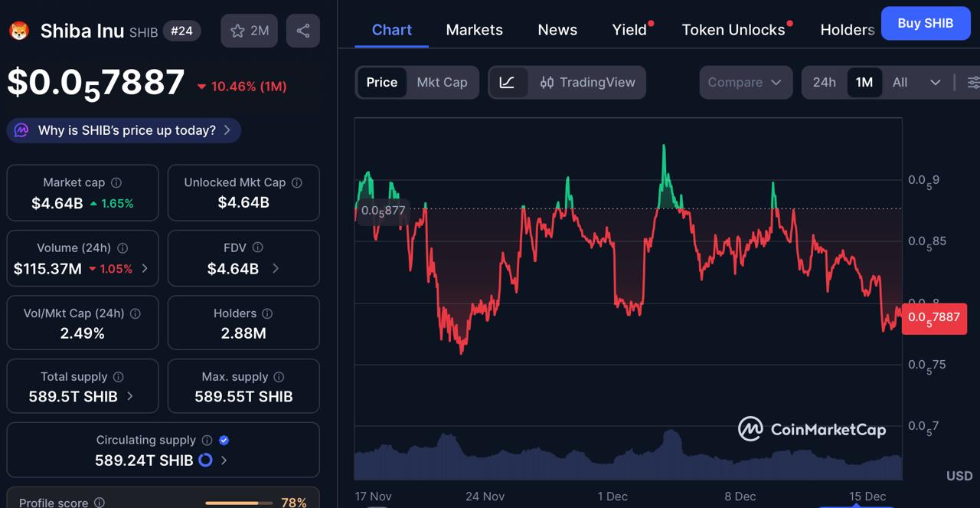Expand the timeframe chevron dropdown
Image resolution: width=980 pixels, height=508 pixels.
936,82
